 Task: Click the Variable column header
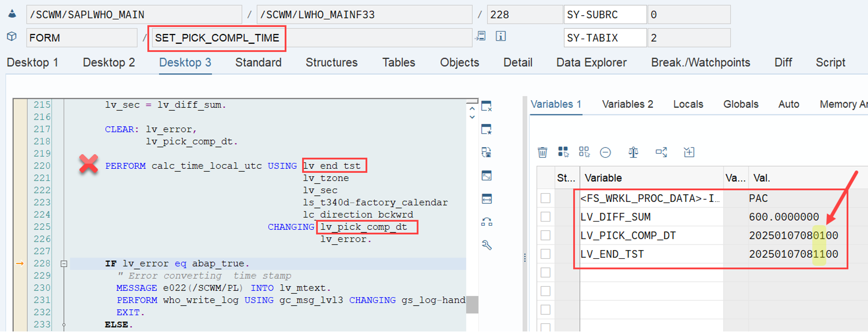click(x=652, y=178)
